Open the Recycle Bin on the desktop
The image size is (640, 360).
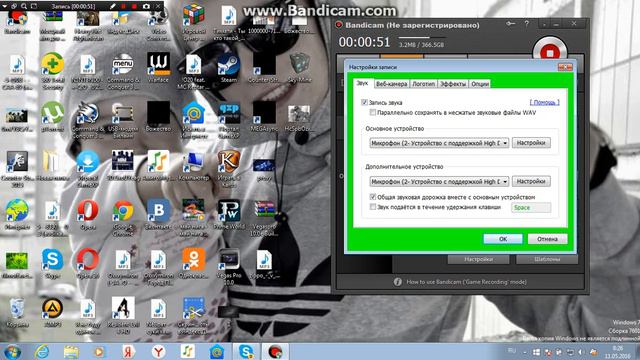click(17, 312)
